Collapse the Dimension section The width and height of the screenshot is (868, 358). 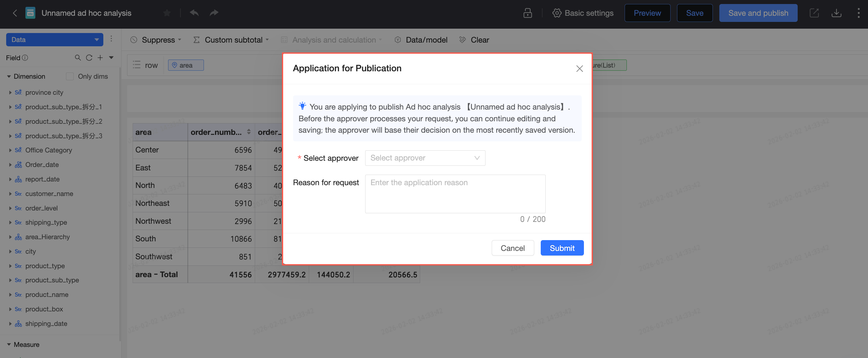9,77
